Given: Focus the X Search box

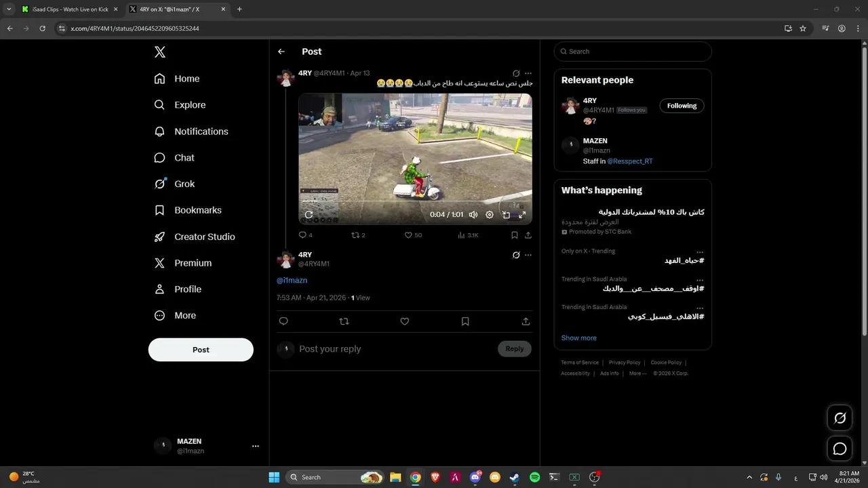Looking at the screenshot, I should point(633,52).
